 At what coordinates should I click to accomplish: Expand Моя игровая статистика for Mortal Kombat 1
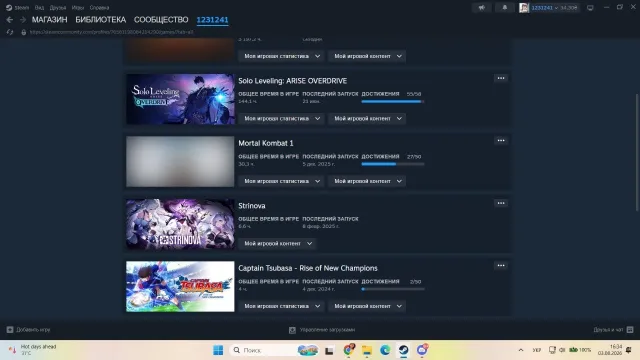point(282,181)
